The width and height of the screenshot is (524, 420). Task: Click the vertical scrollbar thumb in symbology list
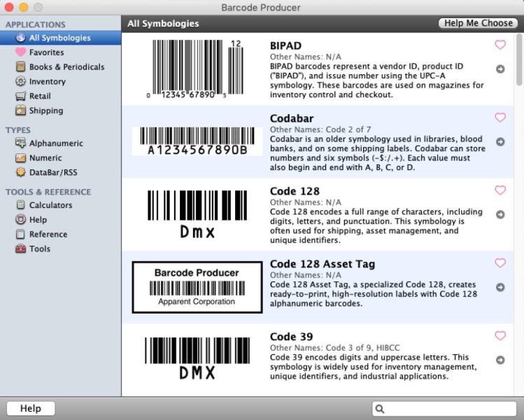pyautogui.click(x=518, y=59)
